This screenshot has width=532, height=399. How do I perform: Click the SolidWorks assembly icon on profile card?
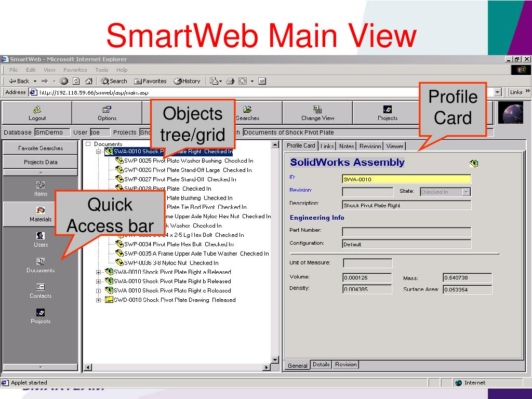(x=474, y=164)
